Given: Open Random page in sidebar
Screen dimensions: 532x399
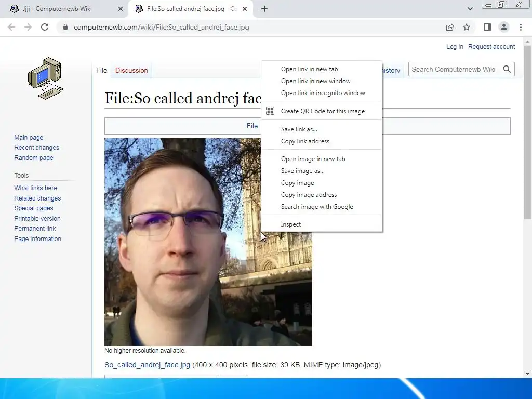Looking at the screenshot, I should [x=34, y=157].
